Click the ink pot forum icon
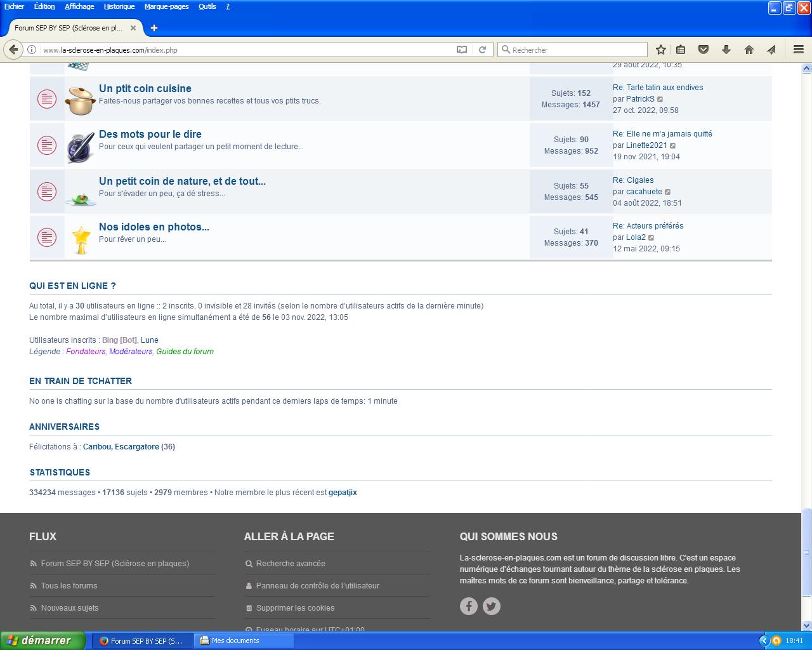 point(81,147)
